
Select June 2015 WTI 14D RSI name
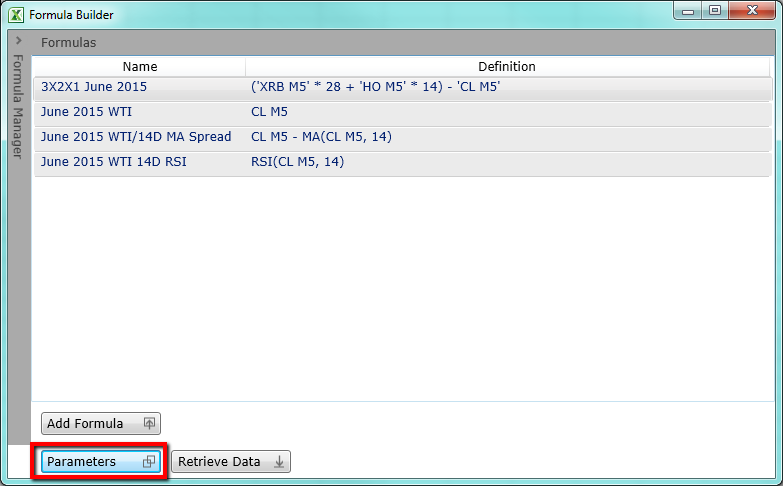click(x=114, y=161)
